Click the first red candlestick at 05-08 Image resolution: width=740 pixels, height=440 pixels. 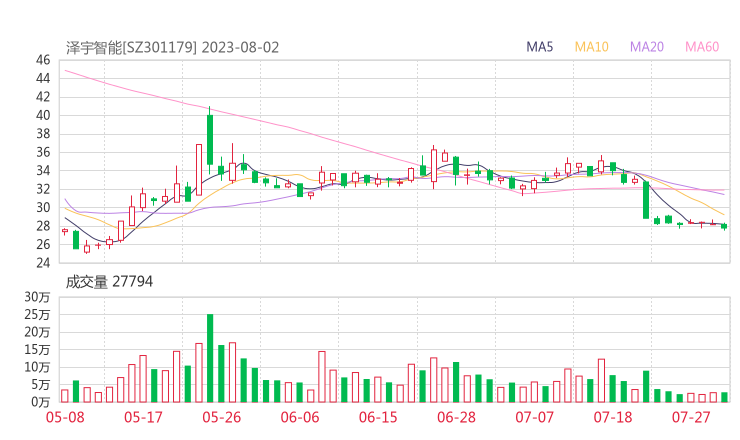tap(65, 231)
